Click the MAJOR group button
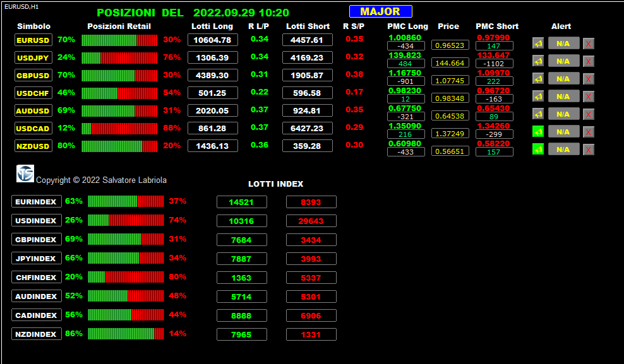Screen dimensions: 624x364 (380, 11)
